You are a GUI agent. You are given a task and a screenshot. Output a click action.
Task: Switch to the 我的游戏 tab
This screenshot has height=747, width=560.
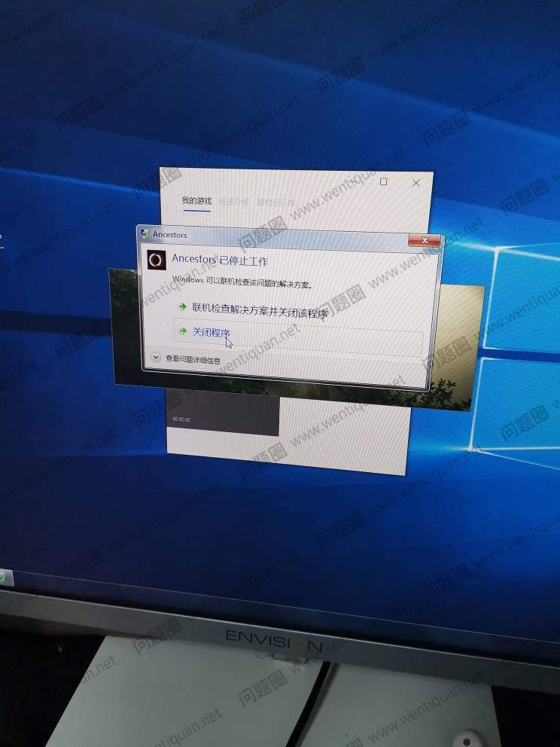(x=196, y=201)
